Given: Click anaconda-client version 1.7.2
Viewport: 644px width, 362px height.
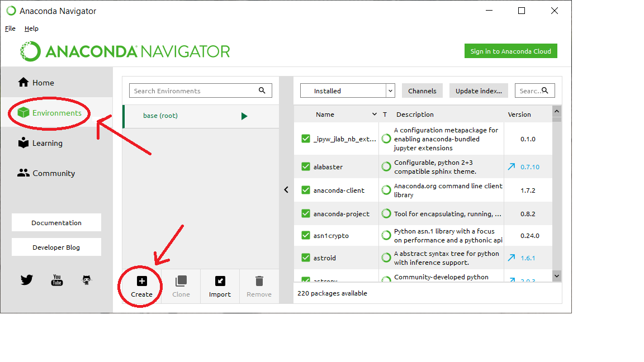Looking at the screenshot, I should tap(528, 190).
